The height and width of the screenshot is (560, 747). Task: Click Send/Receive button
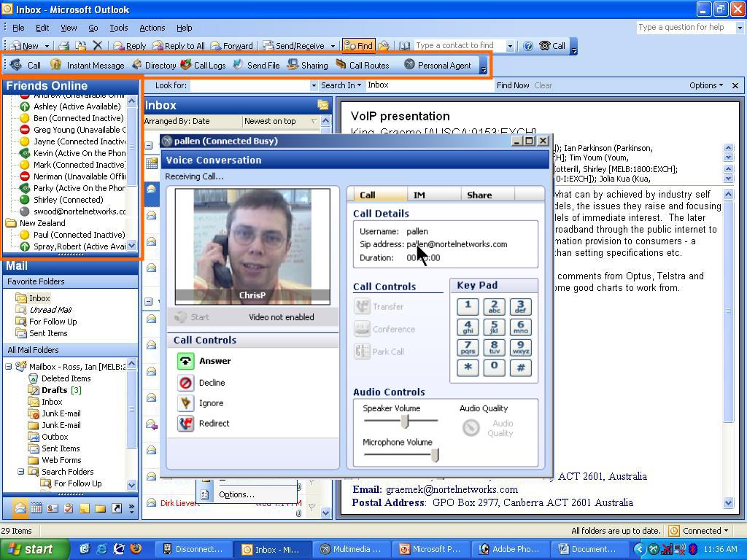294,46
